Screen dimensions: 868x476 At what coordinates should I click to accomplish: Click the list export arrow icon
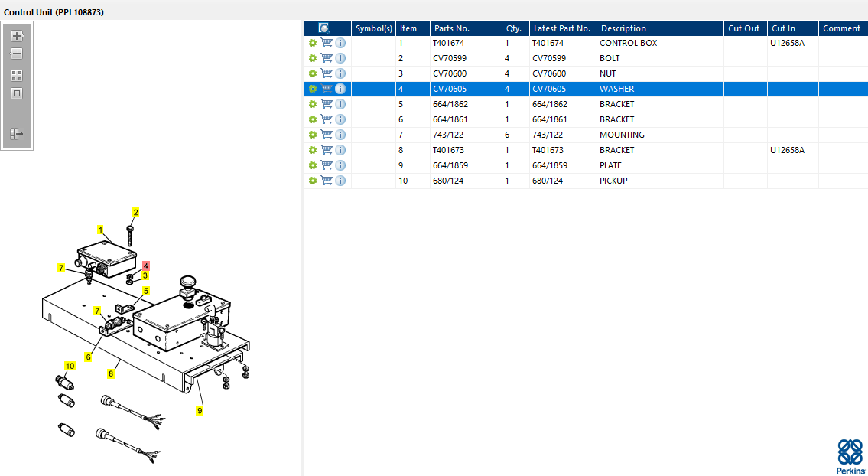pos(17,134)
